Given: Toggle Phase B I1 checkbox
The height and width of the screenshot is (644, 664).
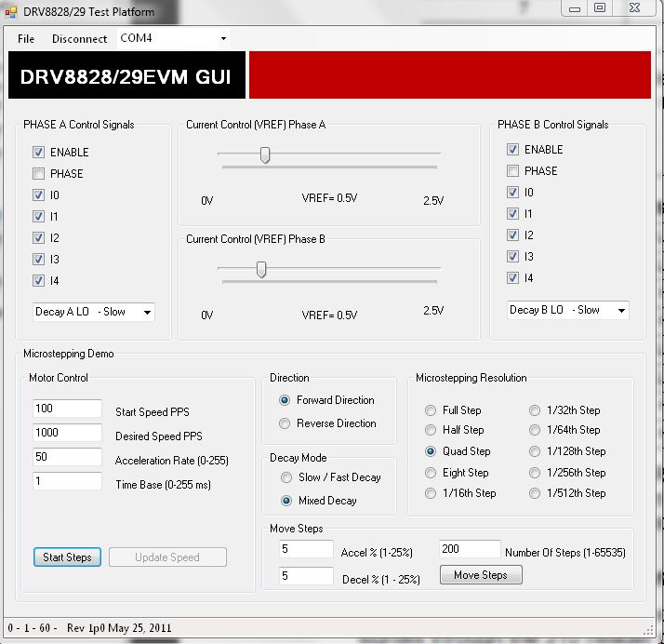Looking at the screenshot, I should [x=512, y=213].
